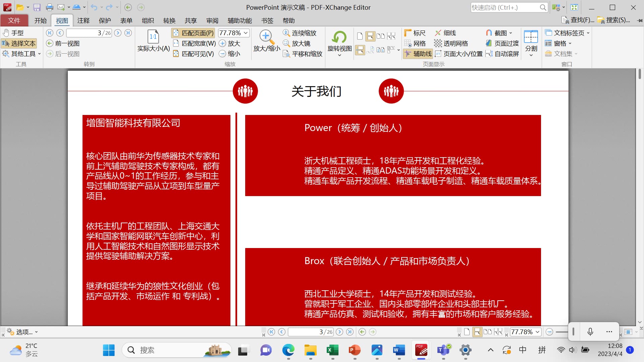
Task: Open the Comment ribbon tab
Action: coord(83,20)
